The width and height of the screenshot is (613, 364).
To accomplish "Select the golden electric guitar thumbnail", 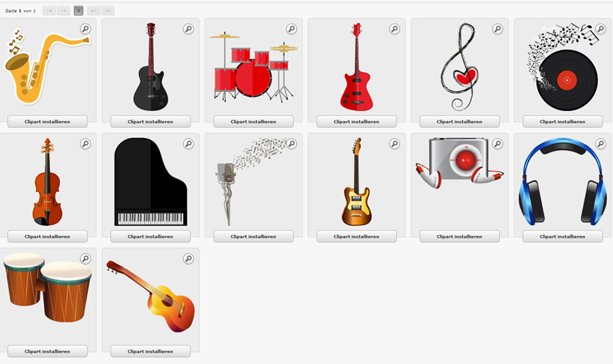I will click(356, 182).
